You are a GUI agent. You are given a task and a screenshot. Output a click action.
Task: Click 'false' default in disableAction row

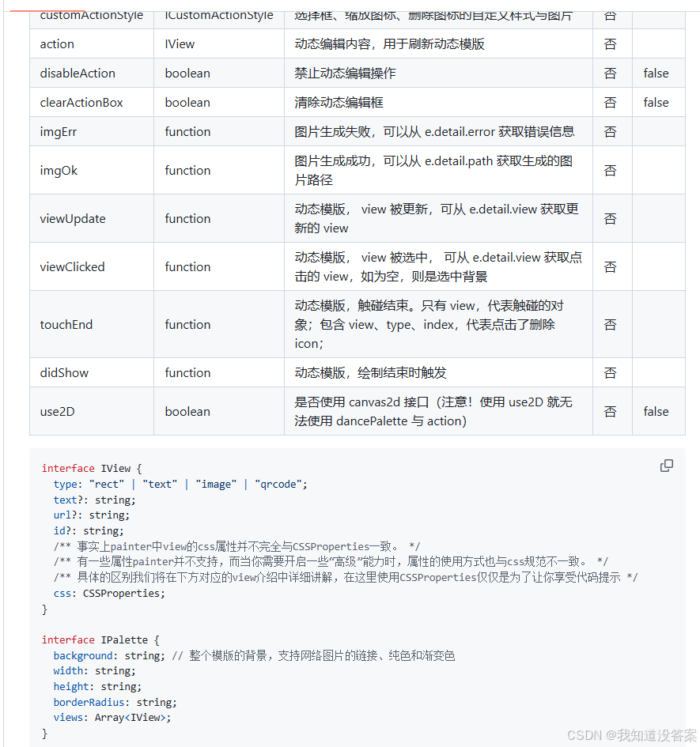point(656,74)
